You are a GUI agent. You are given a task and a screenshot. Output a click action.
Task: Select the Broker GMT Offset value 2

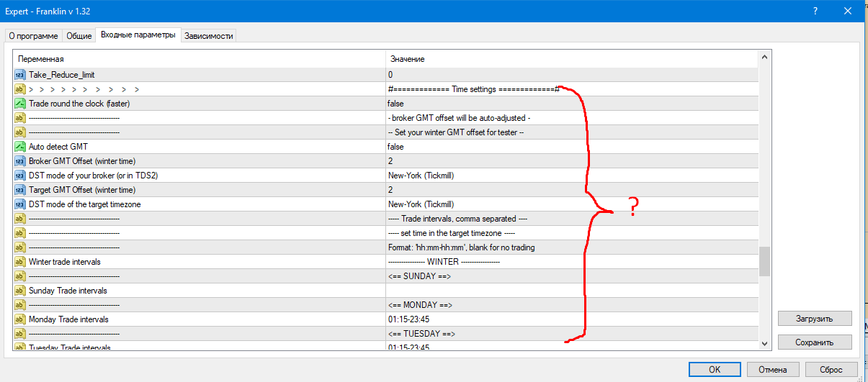390,161
